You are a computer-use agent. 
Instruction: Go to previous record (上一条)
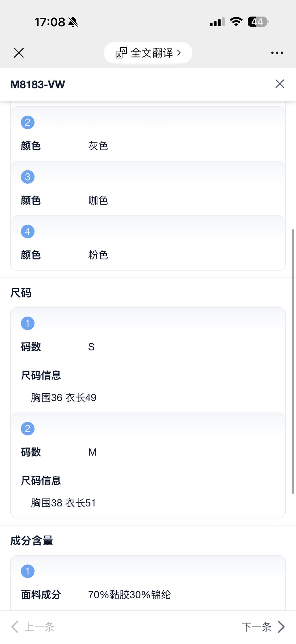pyautogui.click(x=39, y=627)
